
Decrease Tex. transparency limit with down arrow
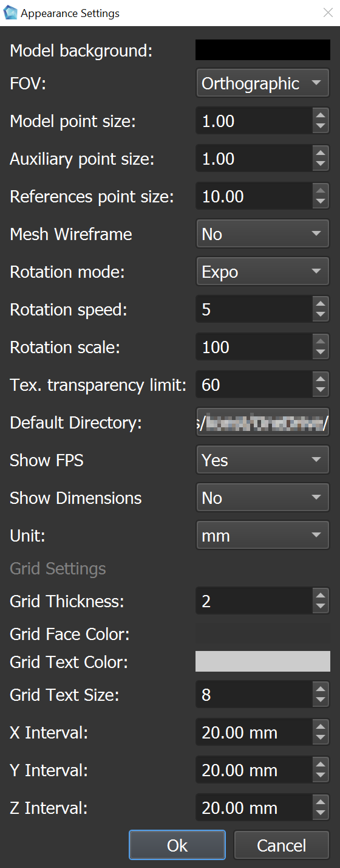point(321,391)
